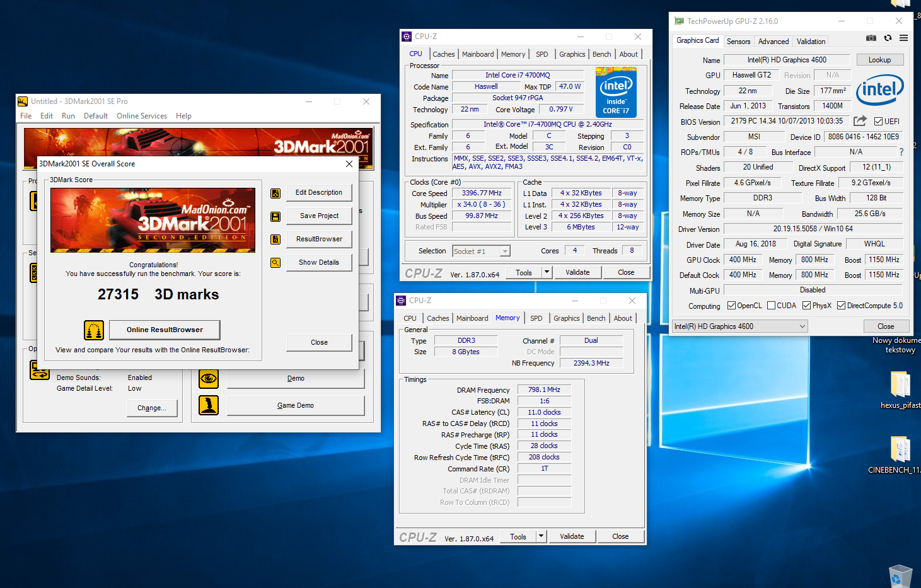921x588 pixels.
Task: Click the Save Project button
Action: (319, 216)
